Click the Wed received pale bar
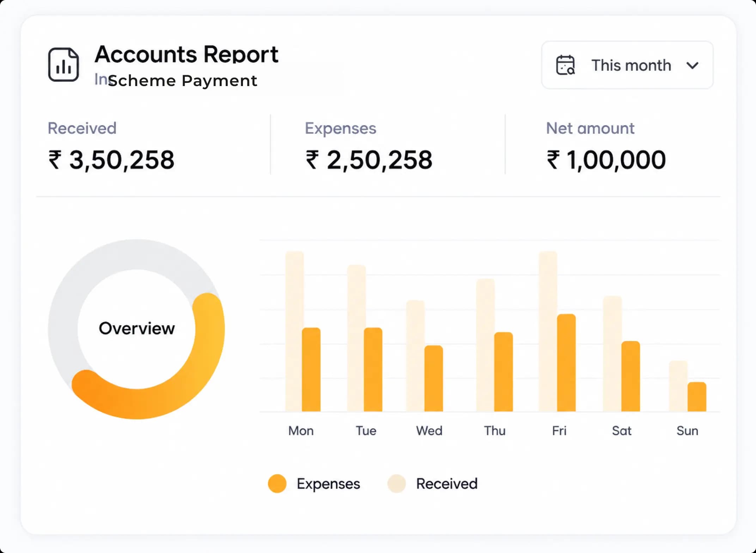This screenshot has height=553, width=756. (x=415, y=355)
